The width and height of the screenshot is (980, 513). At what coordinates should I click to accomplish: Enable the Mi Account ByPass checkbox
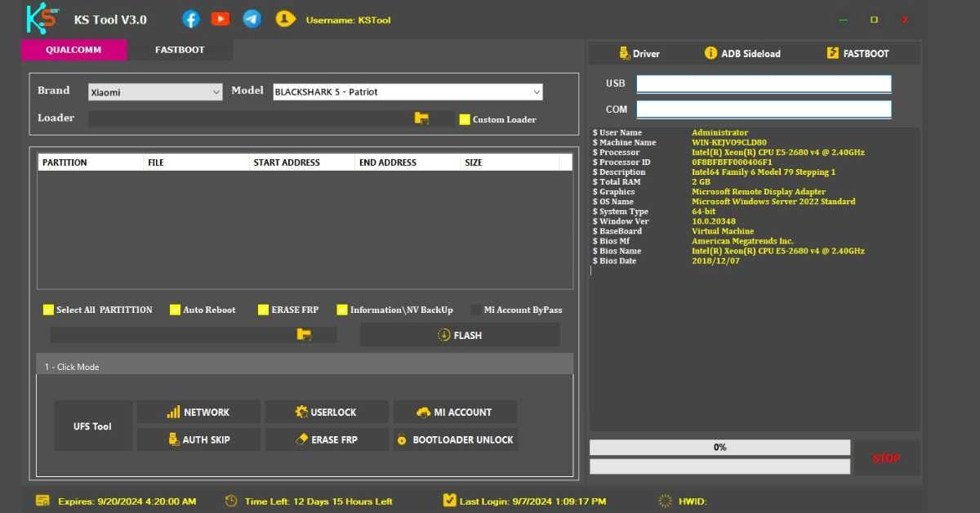coord(476,310)
